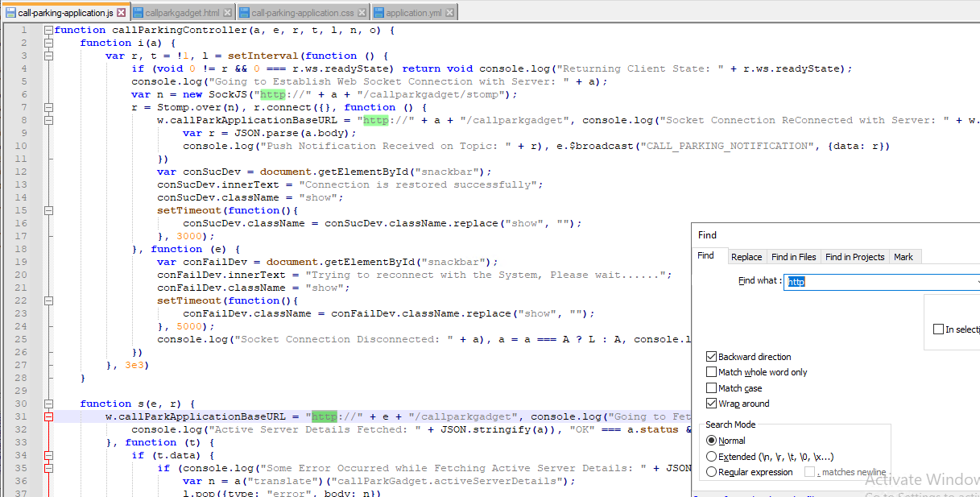This screenshot has width=980, height=497.
Task: Select the Regular expression search mode
Action: tap(710, 472)
